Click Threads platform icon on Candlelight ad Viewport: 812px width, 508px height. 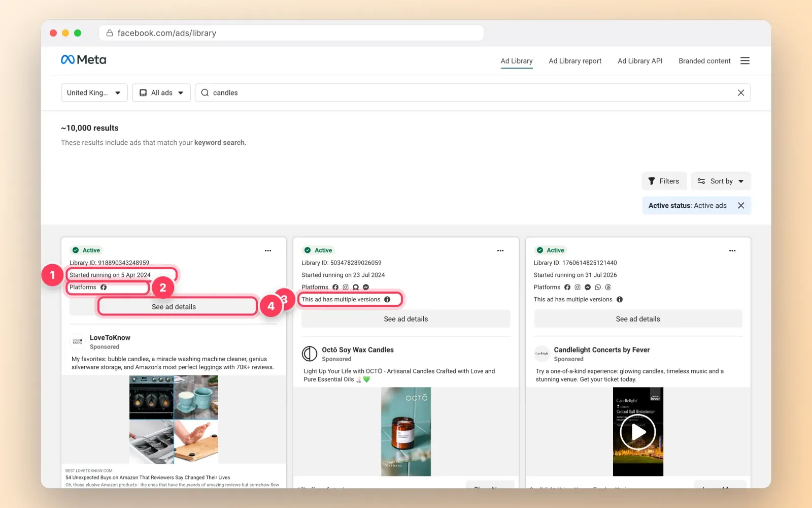click(x=608, y=287)
